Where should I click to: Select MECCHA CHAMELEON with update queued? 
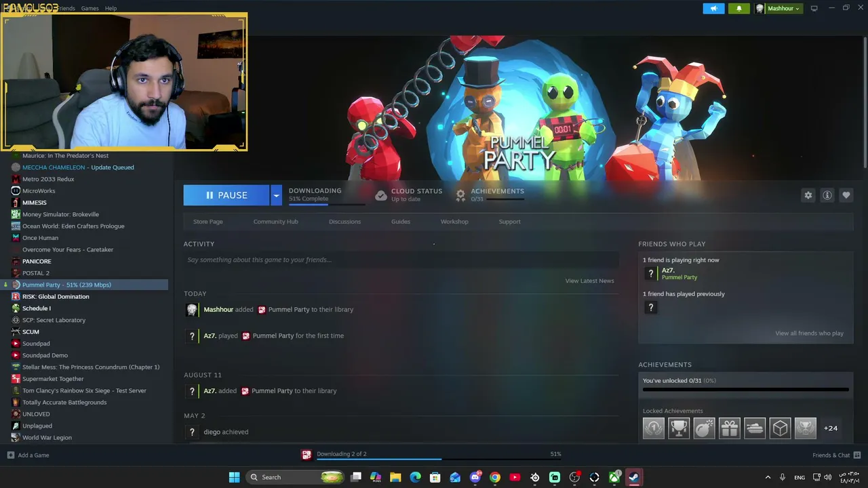[x=78, y=167]
